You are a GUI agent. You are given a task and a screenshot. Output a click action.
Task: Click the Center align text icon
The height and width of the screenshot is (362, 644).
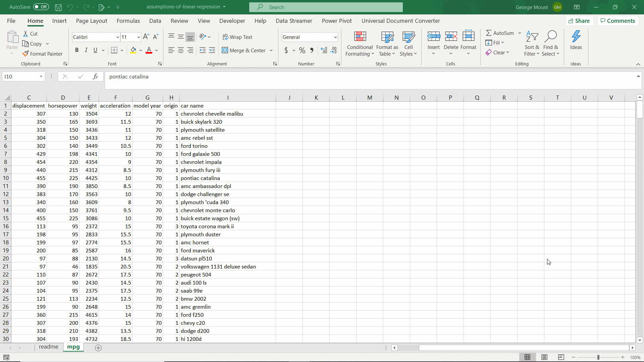tap(181, 50)
